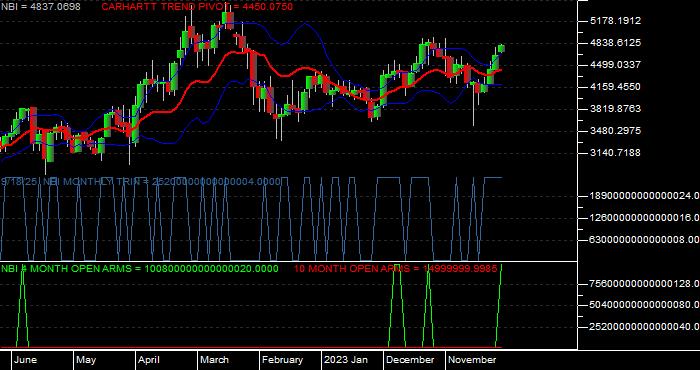The width and height of the screenshot is (700, 370).
Task: Click the 5178.1912 price axis label
Action: [615, 21]
